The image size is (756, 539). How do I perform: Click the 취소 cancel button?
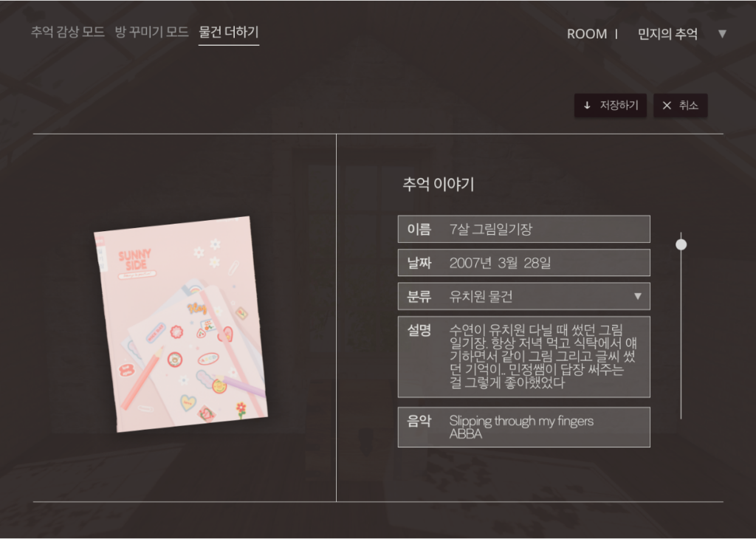[x=680, y=105]
